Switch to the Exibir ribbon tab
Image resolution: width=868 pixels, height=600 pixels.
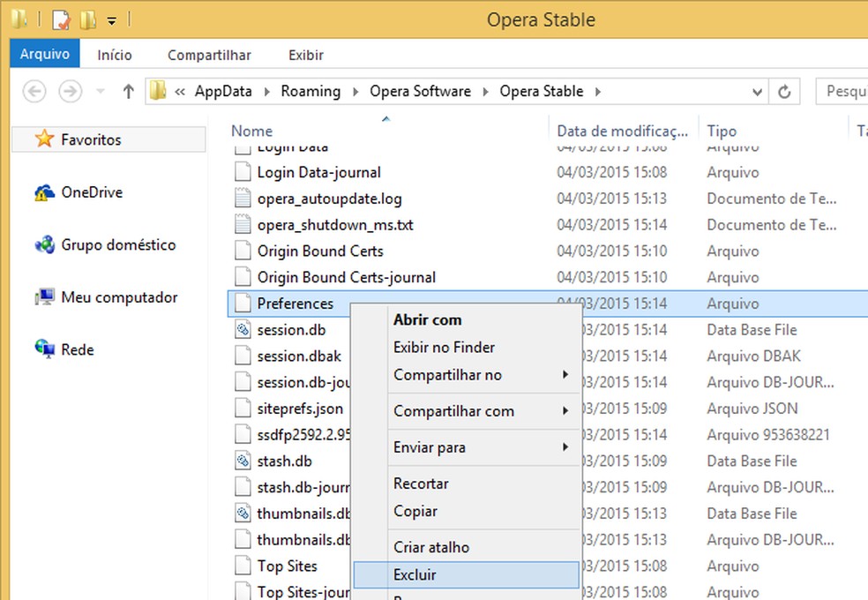tap(305, 55)
